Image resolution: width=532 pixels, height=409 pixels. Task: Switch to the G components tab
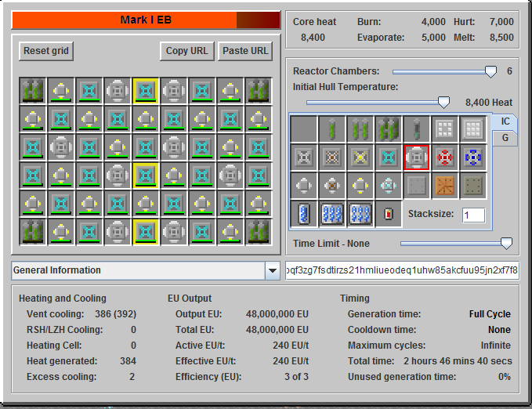click(x=505, y=138)
